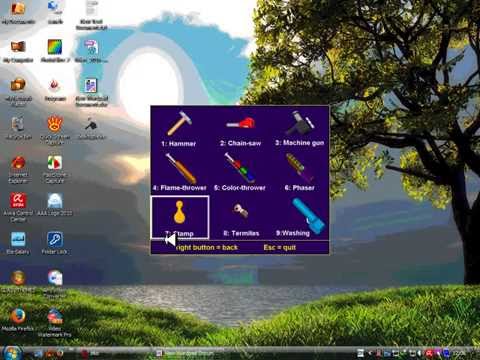Choose the Chain-saw tool
This screenshot has height=360, width=480.
coord(240,131)
